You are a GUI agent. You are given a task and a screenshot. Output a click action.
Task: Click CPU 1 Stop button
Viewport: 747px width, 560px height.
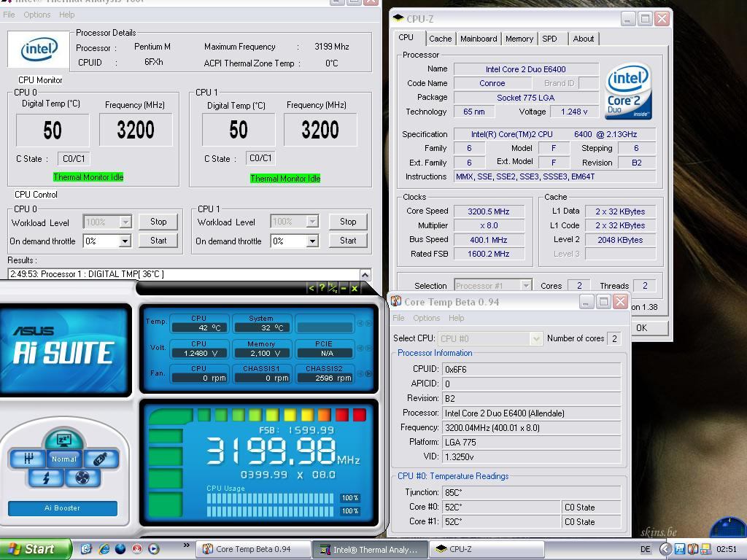coord(348,222)
